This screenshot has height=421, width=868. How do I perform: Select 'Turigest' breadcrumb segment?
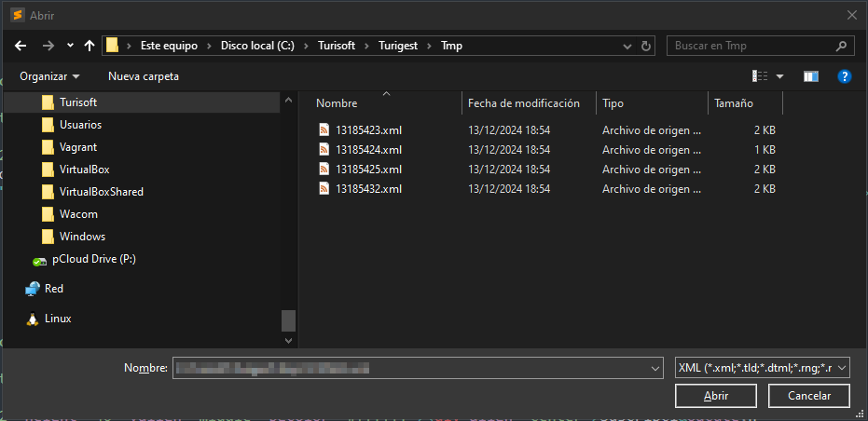398,46
